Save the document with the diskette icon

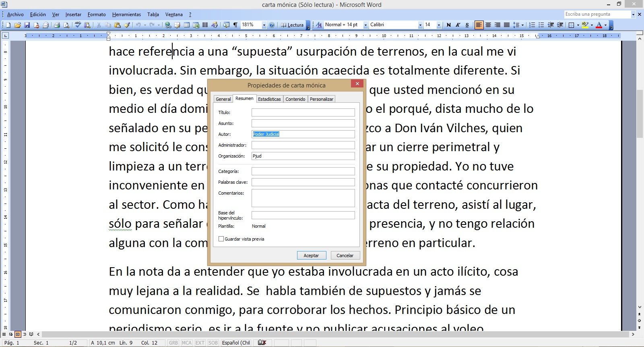(27, 25)
